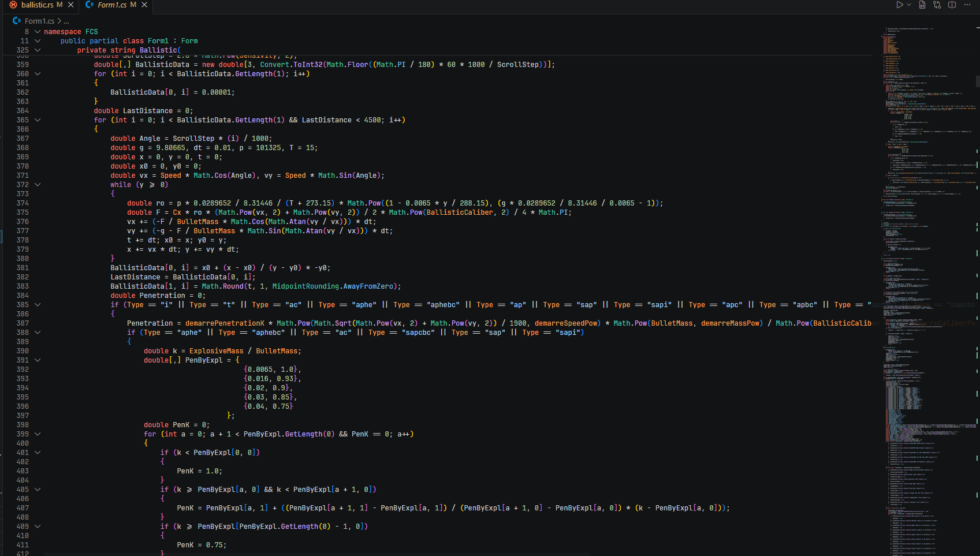Click the sticky header 'namespace FCS'
Viewport: 980px width, 556px height.
pos(71,32)
